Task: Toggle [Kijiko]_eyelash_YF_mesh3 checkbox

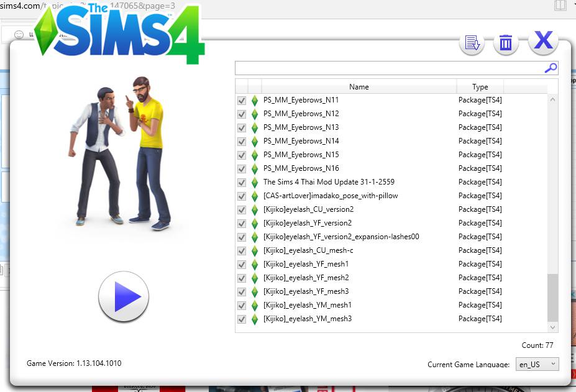Action: [x=242, y=292]
